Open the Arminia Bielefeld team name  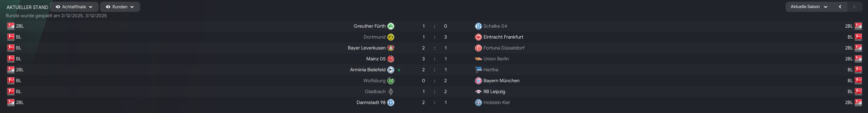368,70
